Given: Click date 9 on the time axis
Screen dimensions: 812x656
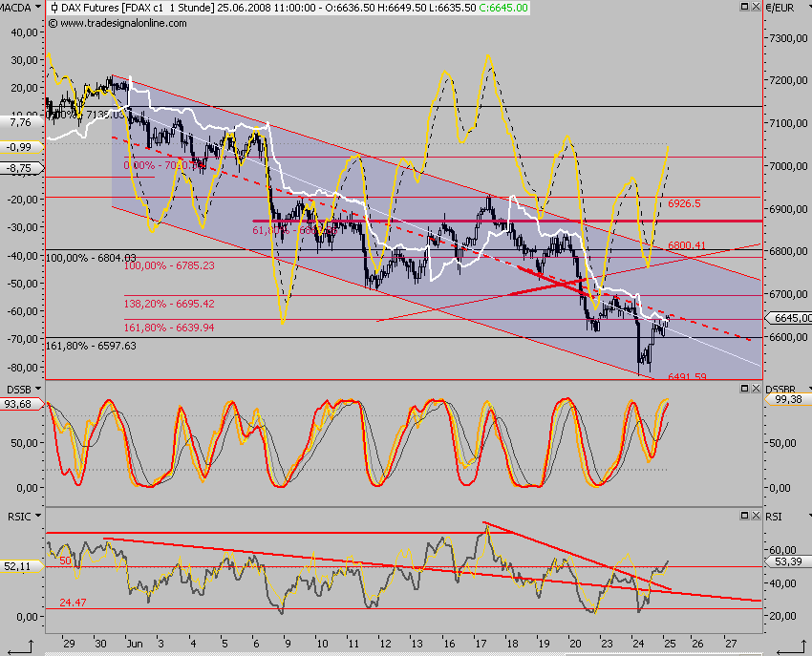Looking at the screenshot, I should click(x=288, y=644).
